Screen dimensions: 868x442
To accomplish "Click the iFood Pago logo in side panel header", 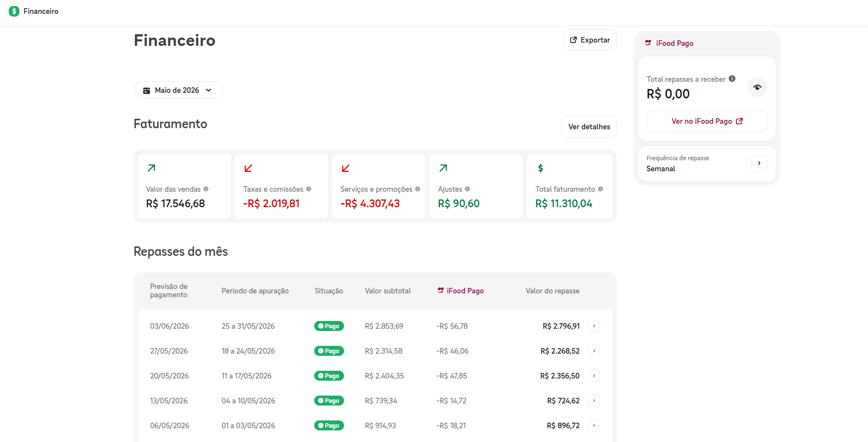I will coord(648,43).
